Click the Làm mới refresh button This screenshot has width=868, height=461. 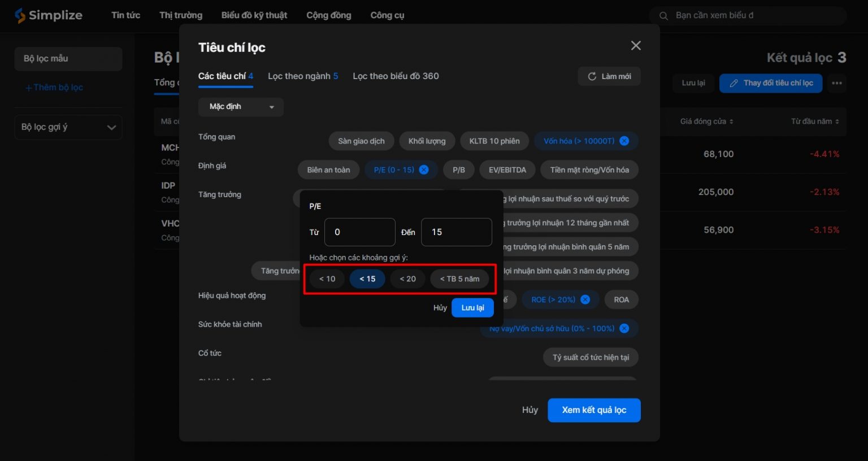[609, 77]
